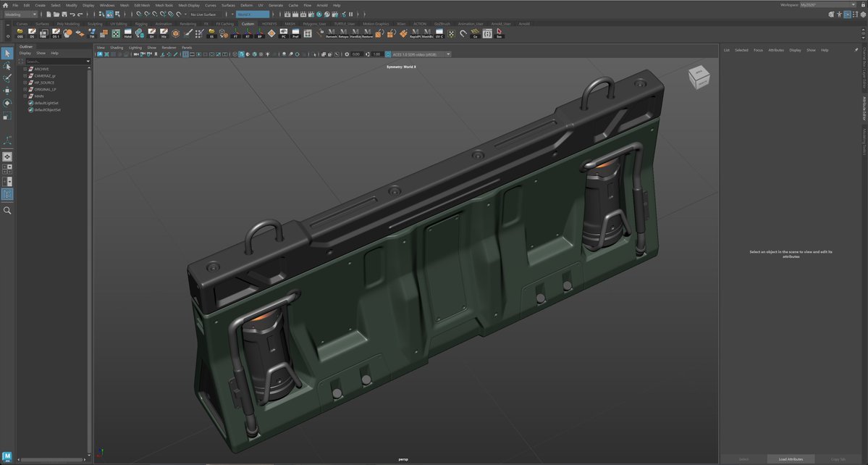
Task: Click the Load Attributes button
Action: [791, 459]
